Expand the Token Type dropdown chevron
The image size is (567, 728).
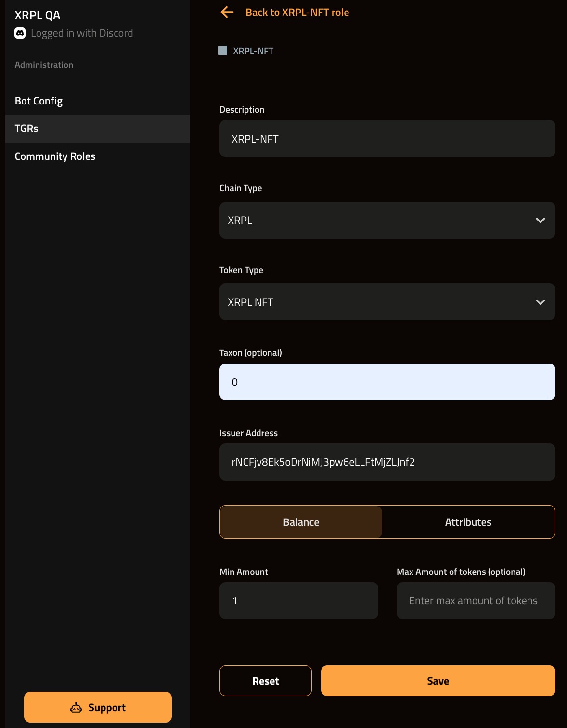(540, 302)
